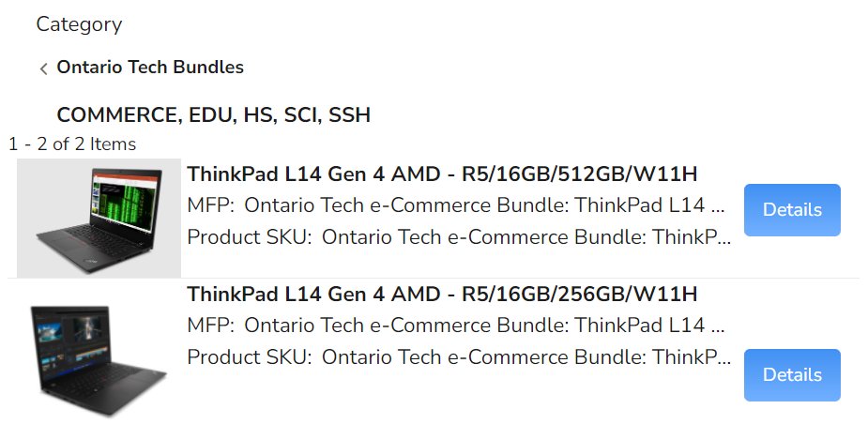Click the Product SKU label of the 512GB ThinkPad
The width and height of the screenshot is (868, 424).
point(249,236)
